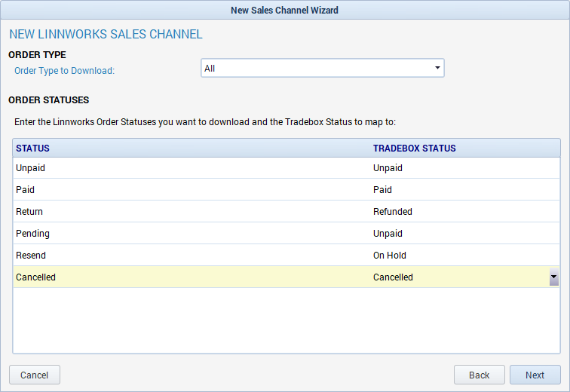Click the New Sales Channel Wizard title bar

click(284, 10)
